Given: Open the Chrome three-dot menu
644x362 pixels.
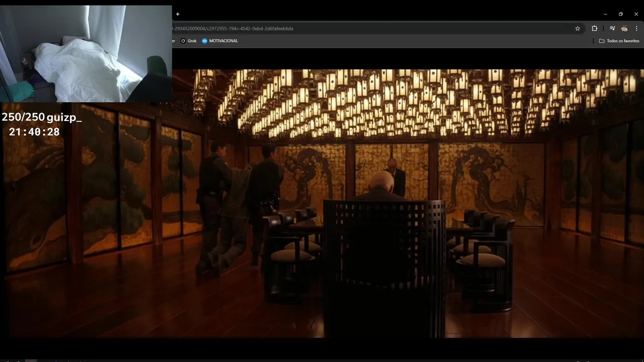Looking at the screenshot, I should pos(636,29).
